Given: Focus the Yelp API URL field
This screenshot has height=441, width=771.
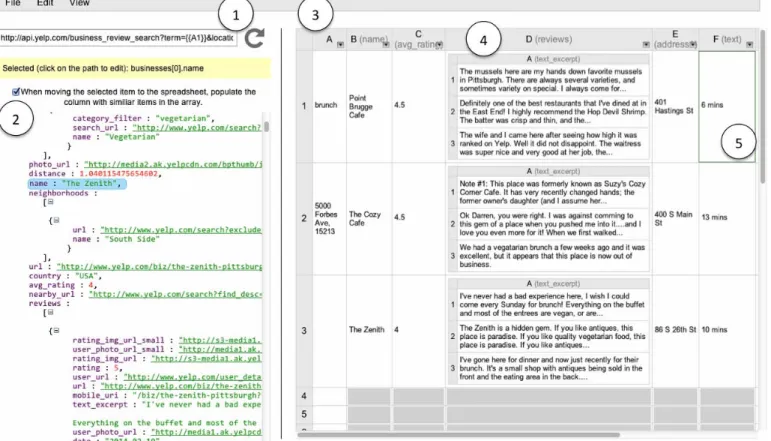Looking at the screenshot, I should coord(118,38).
